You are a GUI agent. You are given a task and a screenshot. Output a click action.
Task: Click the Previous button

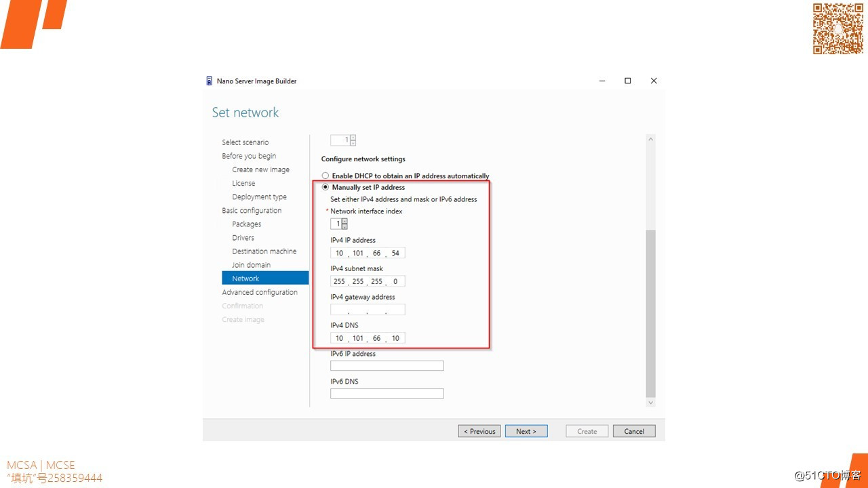point(479,431)
